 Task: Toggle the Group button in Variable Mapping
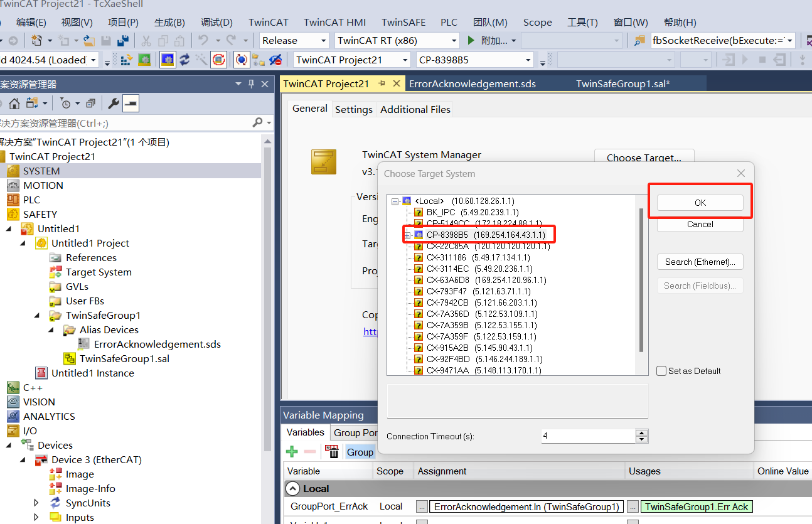(360, 452)
